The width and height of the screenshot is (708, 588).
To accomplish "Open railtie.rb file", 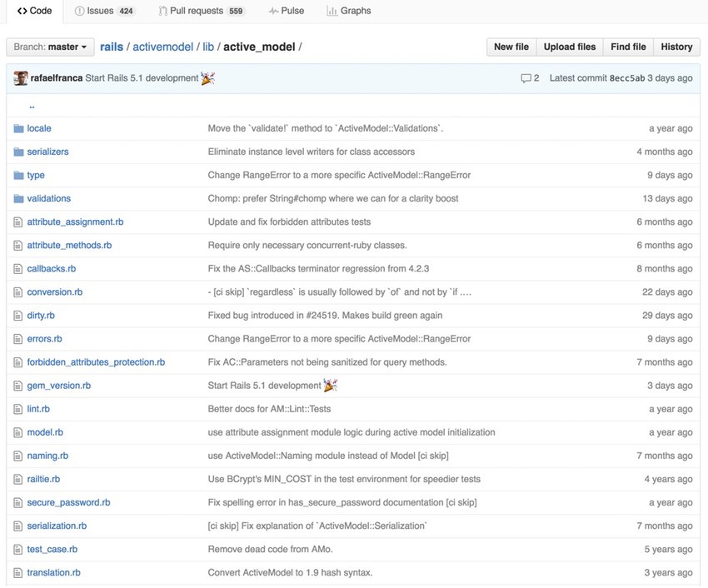I will pos(43,479).
